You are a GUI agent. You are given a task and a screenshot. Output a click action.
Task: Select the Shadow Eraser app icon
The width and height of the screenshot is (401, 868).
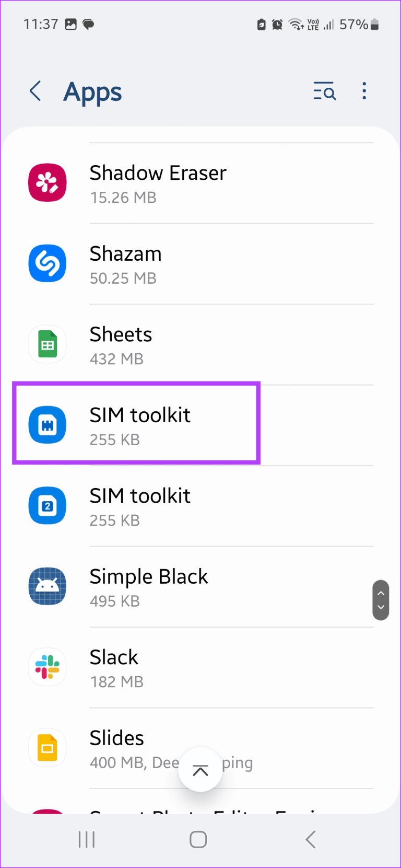48,182
